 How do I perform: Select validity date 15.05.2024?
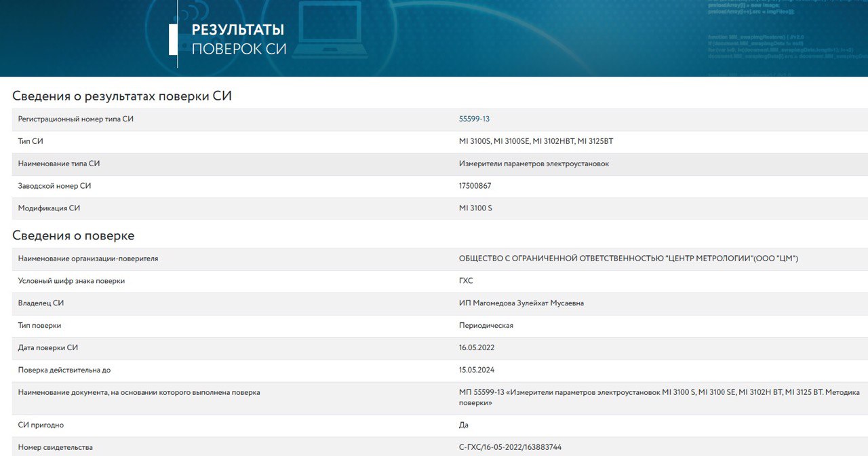coord(477,370)
